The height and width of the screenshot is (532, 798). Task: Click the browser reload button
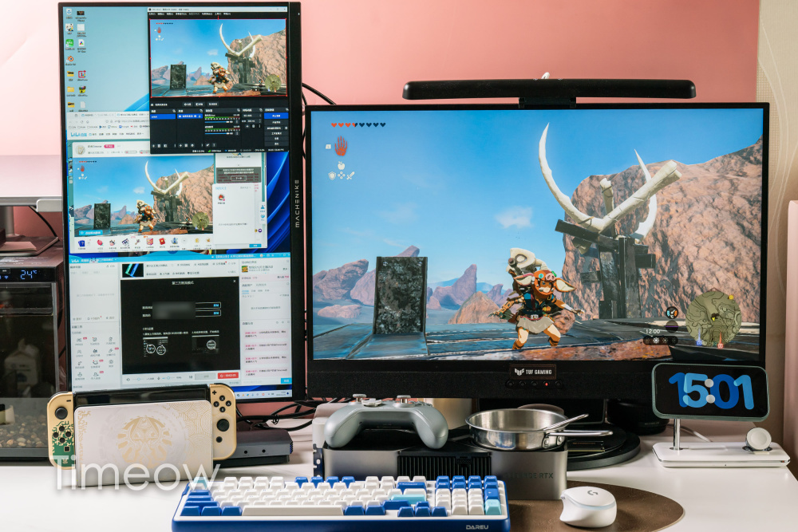click(x=82, y=122)
